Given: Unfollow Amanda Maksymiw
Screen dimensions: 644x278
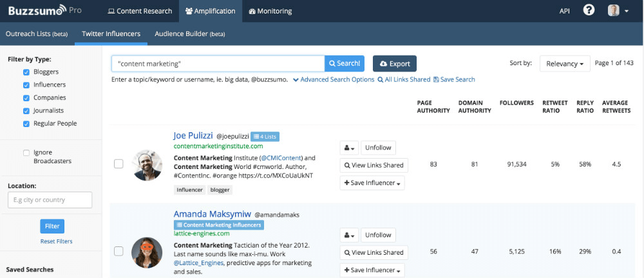Looking at the screenshot, I should (378, 235).
